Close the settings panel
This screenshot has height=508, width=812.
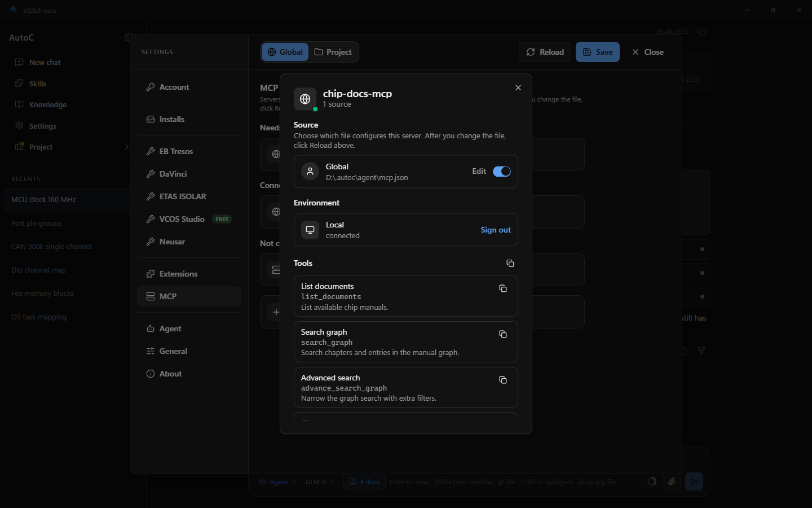pyautogui.click(x=648, y=52)
